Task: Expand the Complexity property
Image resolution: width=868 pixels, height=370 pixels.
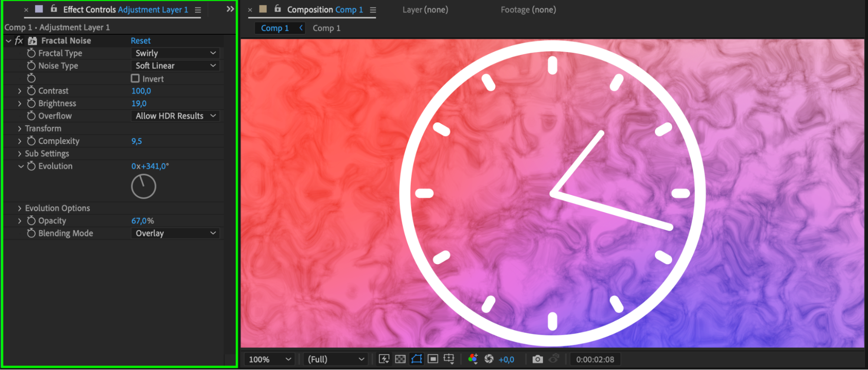Action: click(20, 141)
